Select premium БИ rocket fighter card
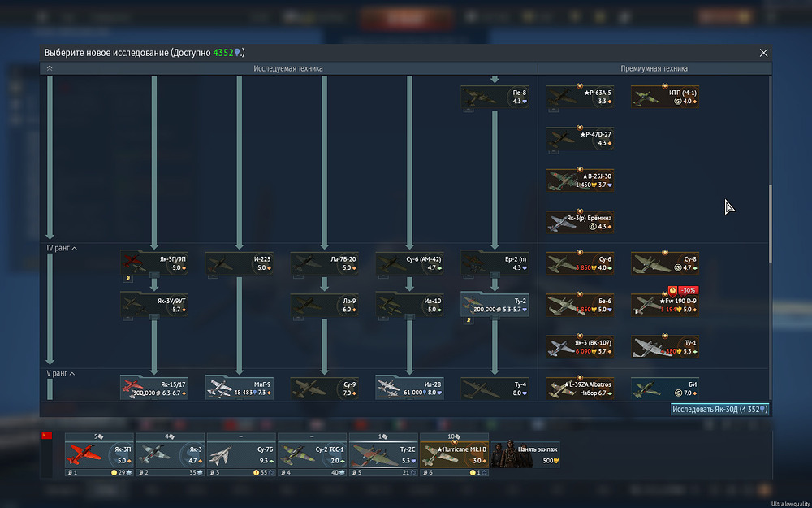Viewport: 812px width, 508px height. click(x=665, y=389)
